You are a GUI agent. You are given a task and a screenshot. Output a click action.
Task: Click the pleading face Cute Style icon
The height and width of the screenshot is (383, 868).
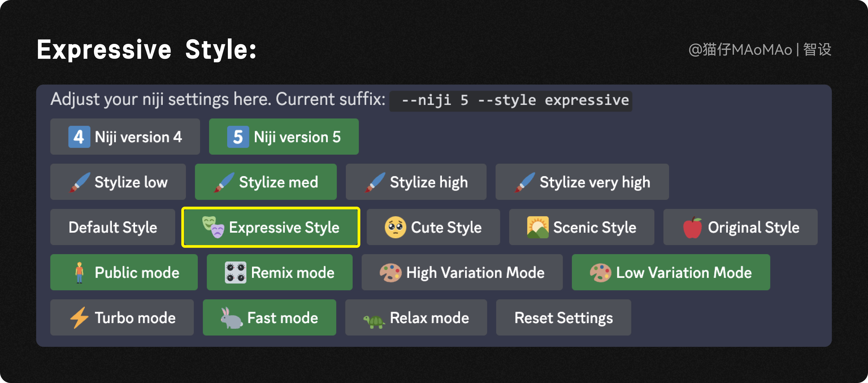pos(395,228)
